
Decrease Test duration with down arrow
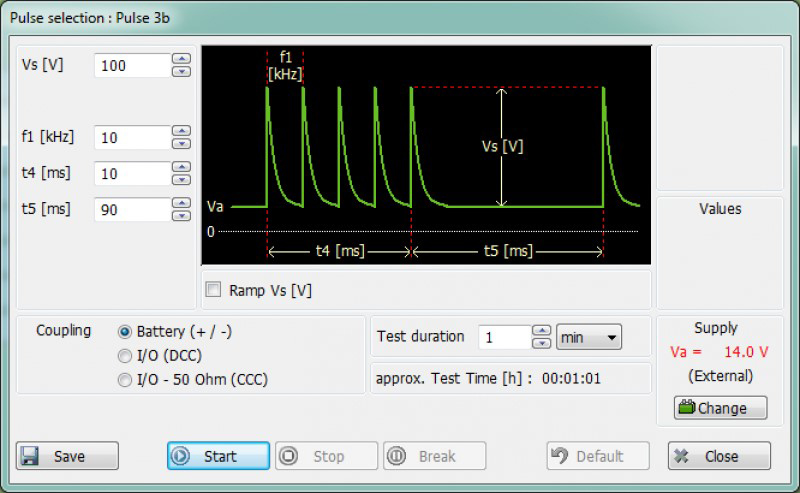click(541, 343)
